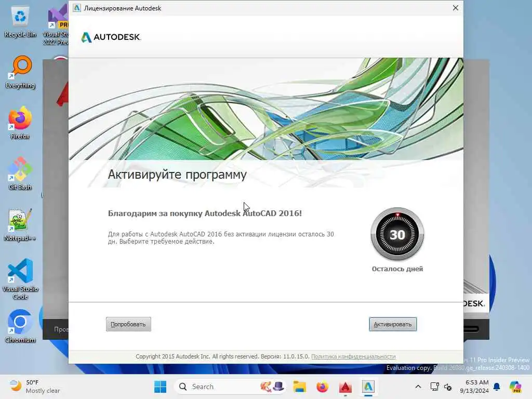Click the Активируйте программу heading
The image size is (532, 399).
click(177, 175)
